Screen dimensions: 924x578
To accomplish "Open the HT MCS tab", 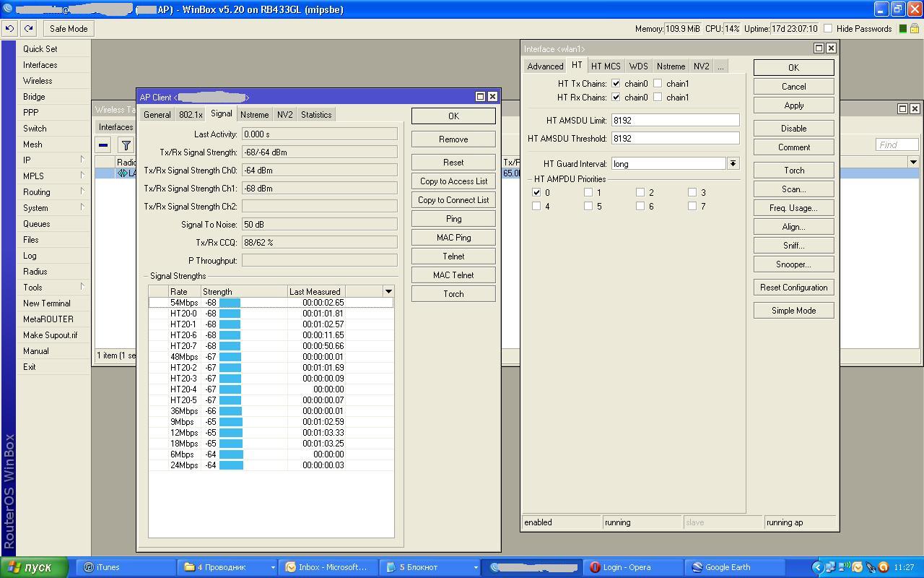I will coord(606,66).
